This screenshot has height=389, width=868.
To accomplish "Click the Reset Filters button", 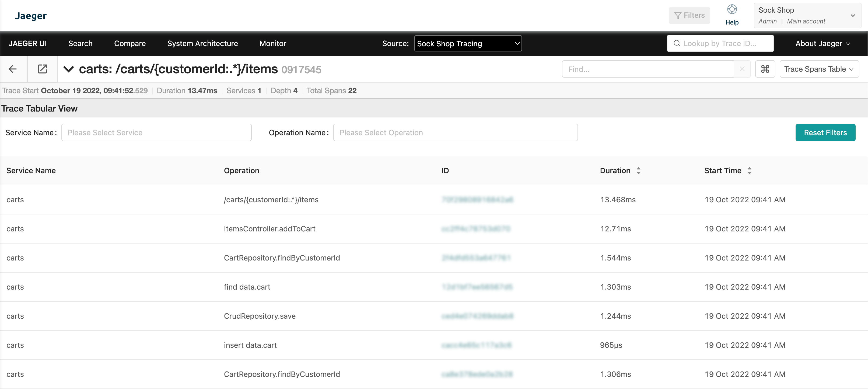I will tap(825, 133).
